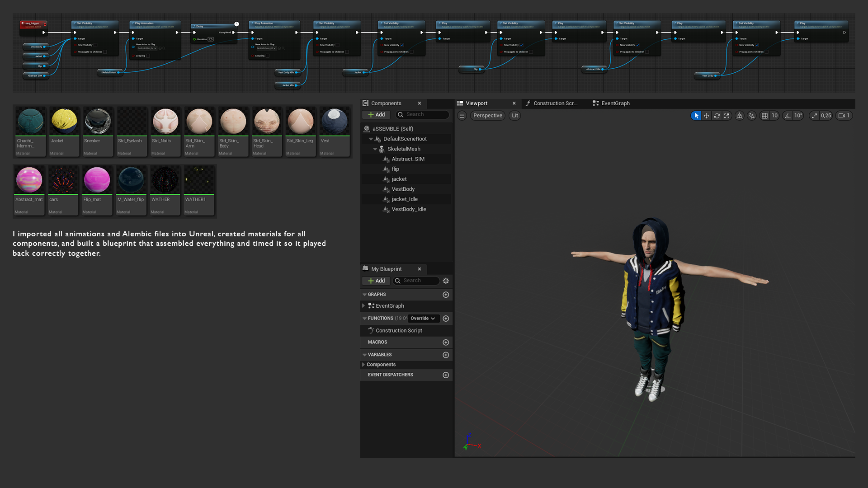The height and width of the screenshot is (488, 868).
Task: Enable New Visibility on the first Set Visibility node
Action: point(95,45)
